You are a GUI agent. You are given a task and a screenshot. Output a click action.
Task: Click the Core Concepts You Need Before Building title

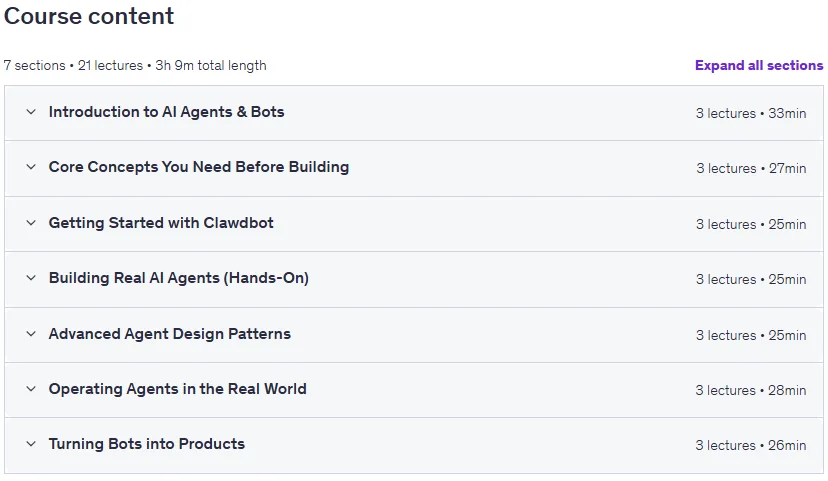point(199,167)
